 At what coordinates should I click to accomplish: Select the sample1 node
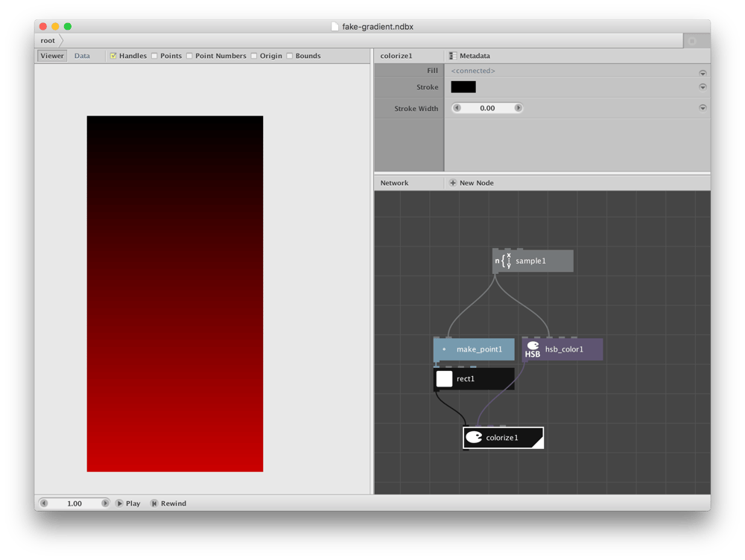coord(533,261)
